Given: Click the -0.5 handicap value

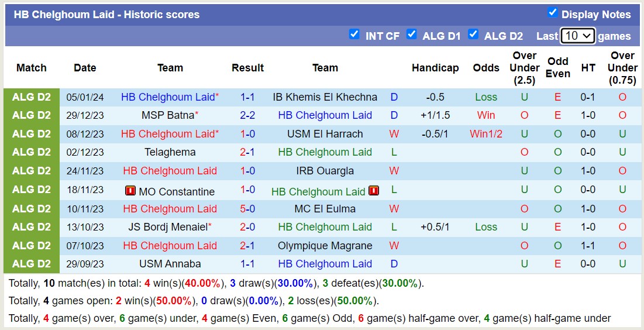Looking at the screenshot, I should point(435,97).
